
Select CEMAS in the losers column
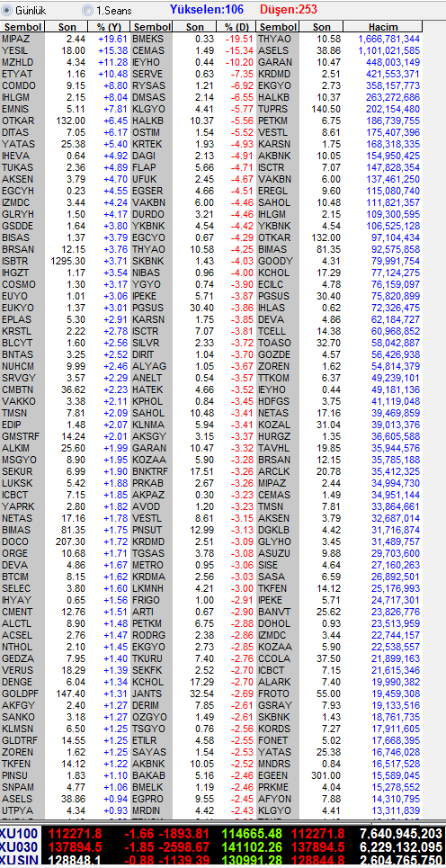193,50
